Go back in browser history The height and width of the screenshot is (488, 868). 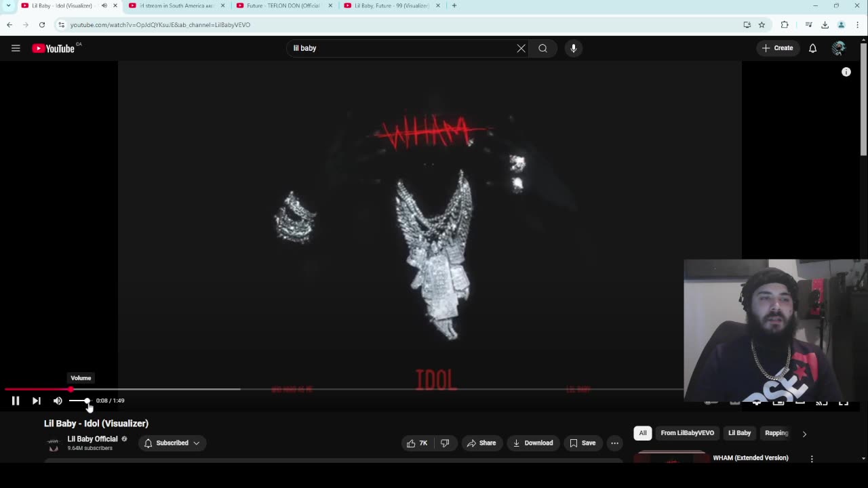click(x=9, y=24)
